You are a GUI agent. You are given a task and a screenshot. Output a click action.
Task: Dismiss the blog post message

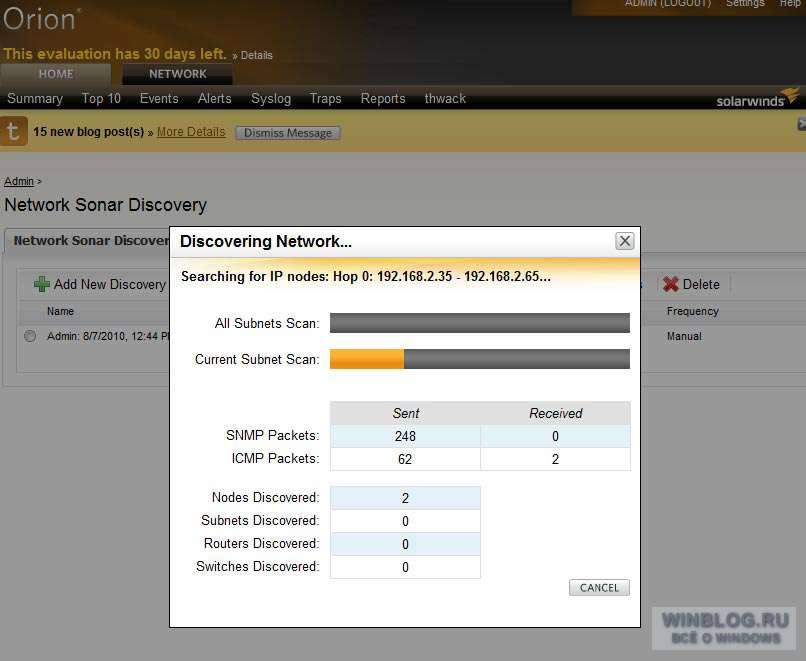pyautogui.click(x=288, y=133)
